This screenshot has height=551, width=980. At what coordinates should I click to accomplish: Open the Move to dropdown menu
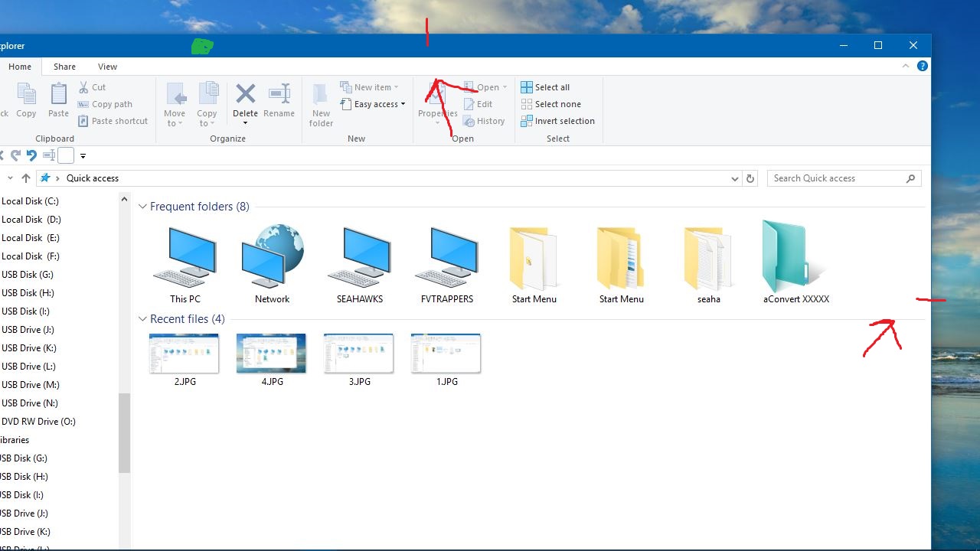pos(175,105)
